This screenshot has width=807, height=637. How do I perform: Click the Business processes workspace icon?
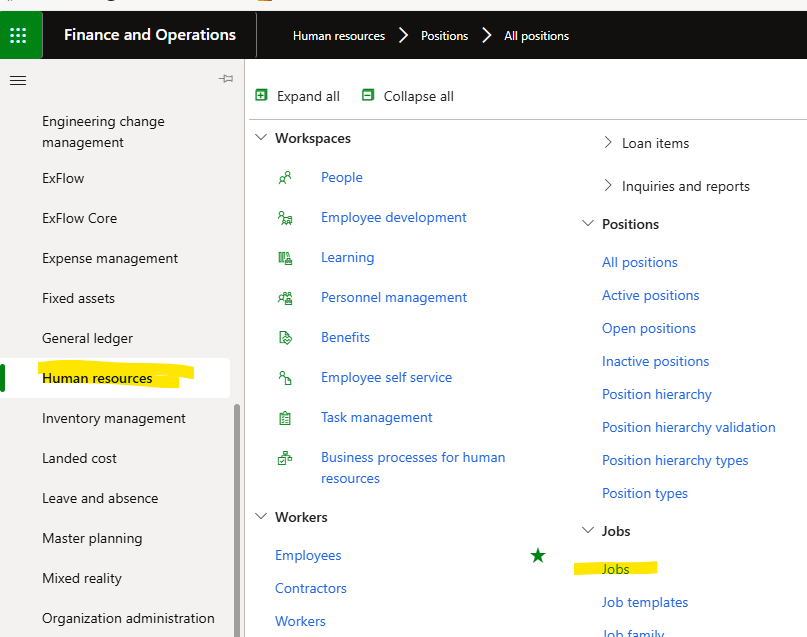coord(285,458)
